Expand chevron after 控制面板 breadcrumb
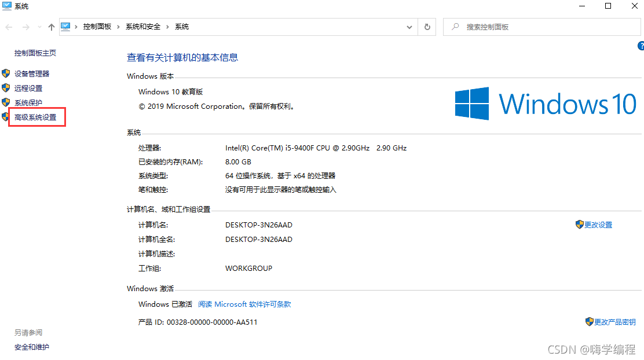This screenshot has height=360, width=644. pyautogui.click(x=118, y=27)
